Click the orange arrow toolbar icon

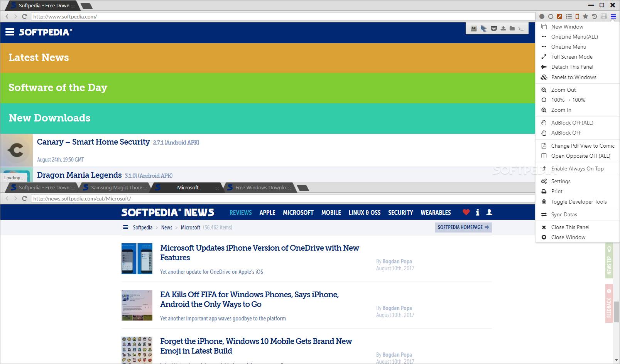pos(559,17)
